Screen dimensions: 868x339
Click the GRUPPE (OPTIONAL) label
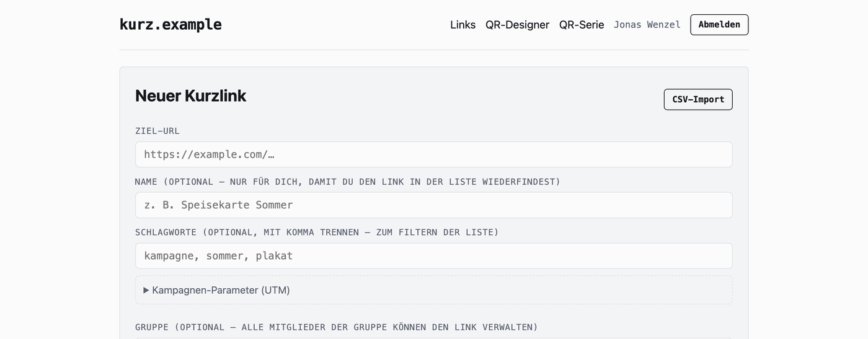[337, 327]
